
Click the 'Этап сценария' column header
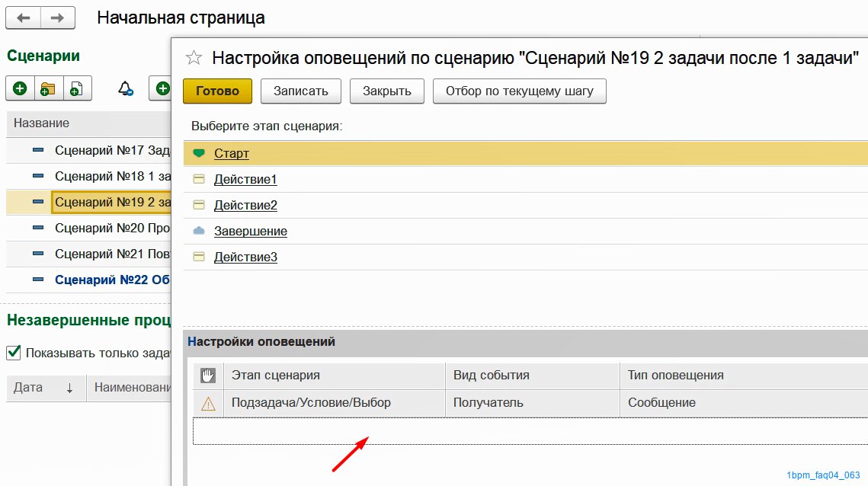(335, 376)
